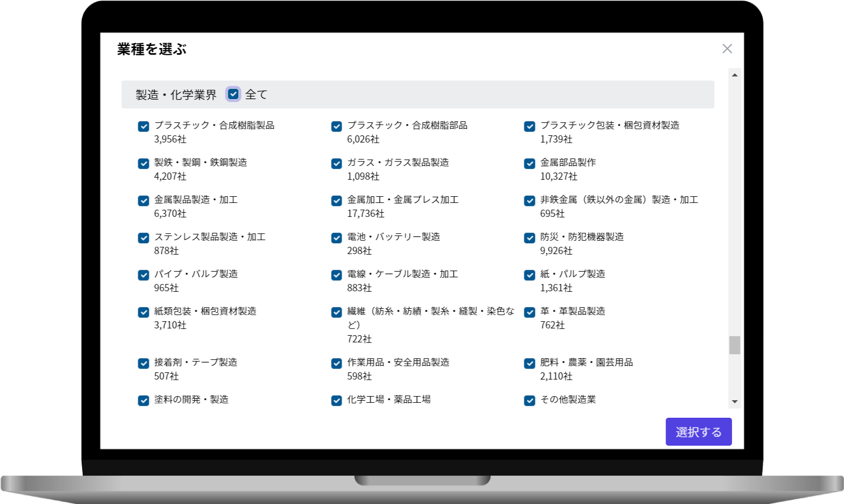Viewport: 844px width, 504px height.
Task: Toggle パイプ・バルブ製造 checkbox
Action: 144,275
